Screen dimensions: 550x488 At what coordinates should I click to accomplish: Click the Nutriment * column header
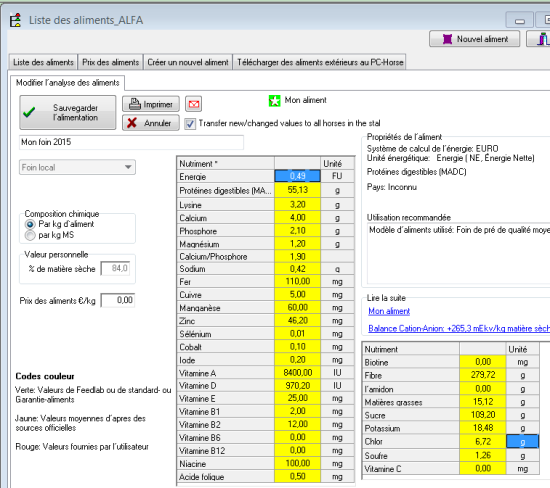click(226, 163)
